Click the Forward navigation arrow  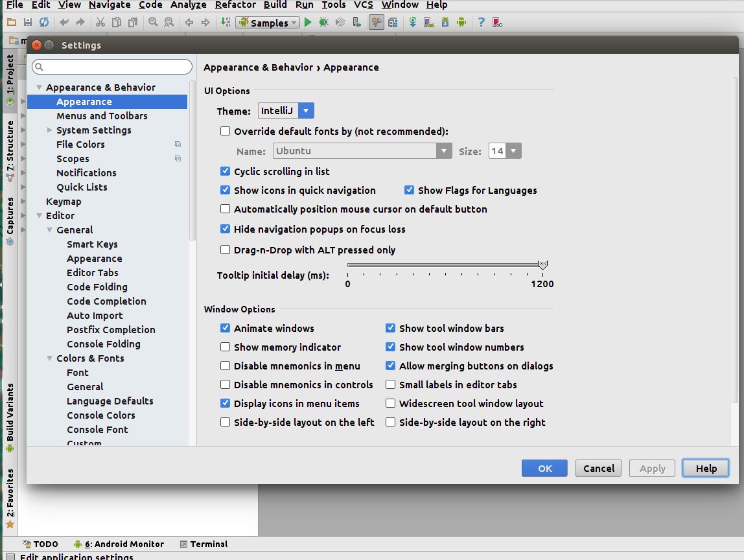pyautogui.click(x=205, y=22)
